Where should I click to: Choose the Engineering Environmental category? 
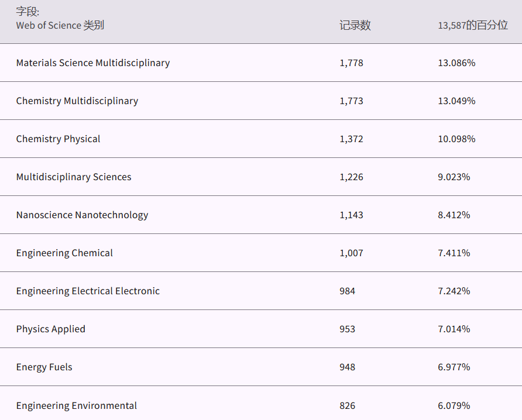(77, 405)
